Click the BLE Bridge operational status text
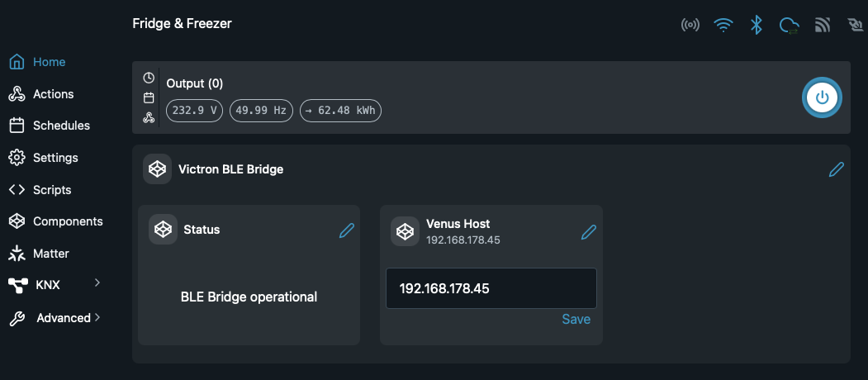Image resolution: width=868 pixels, height=380 pixels. 249,297
